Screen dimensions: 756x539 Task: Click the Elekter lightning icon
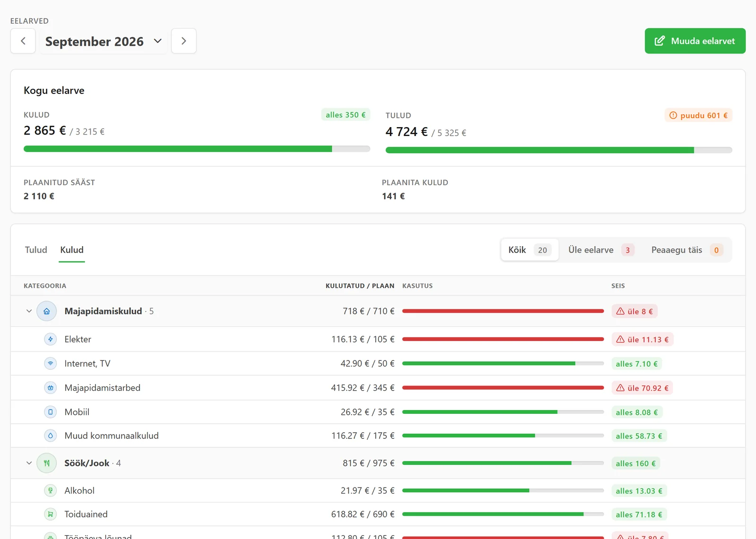click(51, 339)
